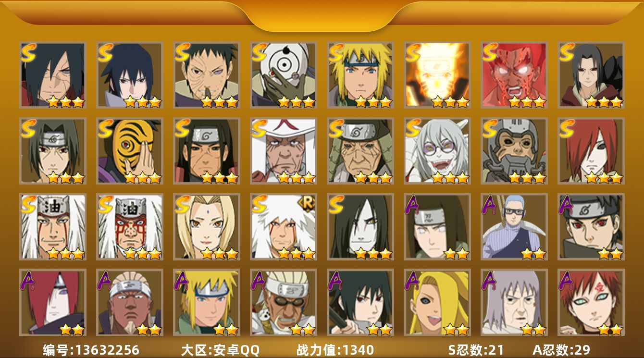Select the Hanzo portrait wearing a respirator mask
The image size is (644, 358).
[514, 151]
